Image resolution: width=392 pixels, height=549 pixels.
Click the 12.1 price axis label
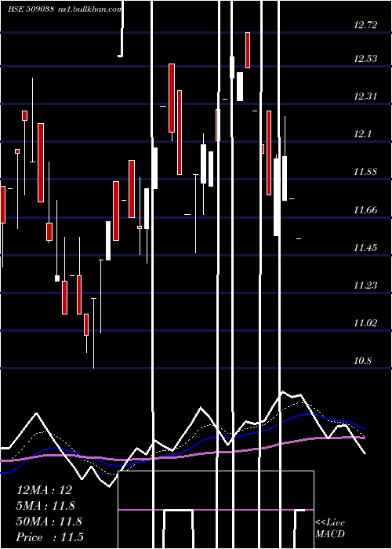pos(362,134)
